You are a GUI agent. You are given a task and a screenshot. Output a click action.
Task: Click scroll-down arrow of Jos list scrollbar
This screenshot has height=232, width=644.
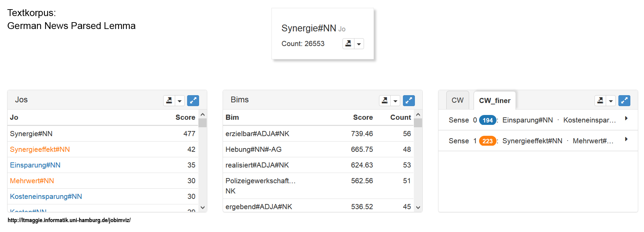click(x=202, y=207)
